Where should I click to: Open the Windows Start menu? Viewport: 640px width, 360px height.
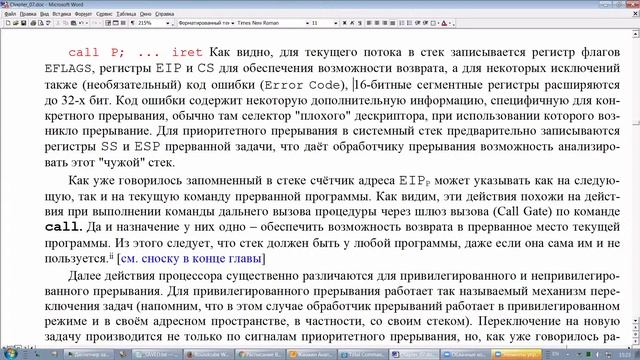click(x=10, y=354)
